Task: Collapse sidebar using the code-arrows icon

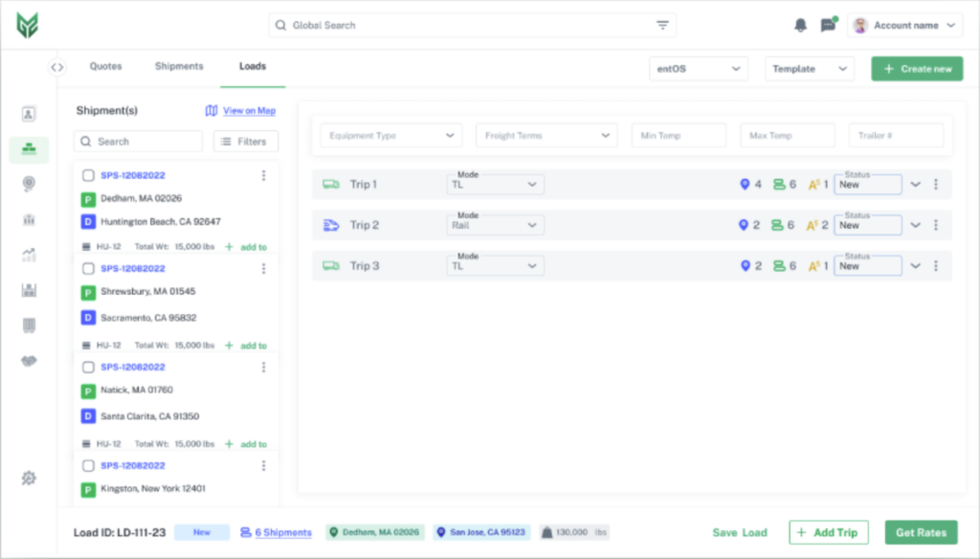Action: tap(56, 67)
